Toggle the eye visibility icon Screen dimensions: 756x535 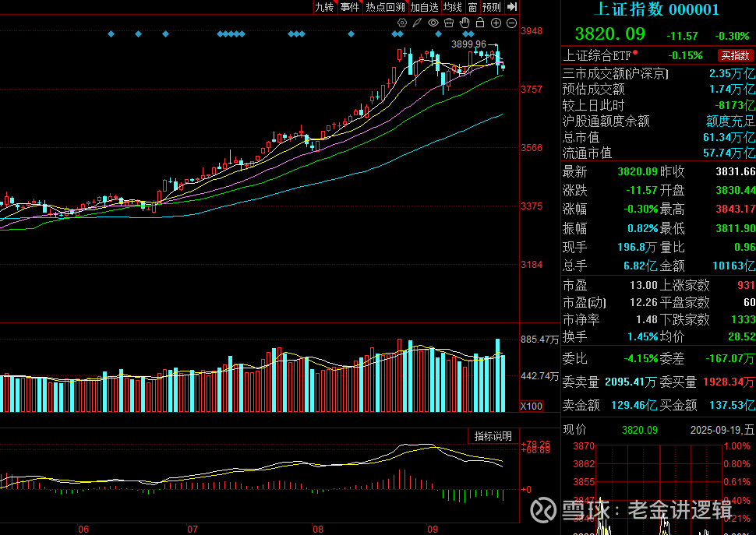433,23
